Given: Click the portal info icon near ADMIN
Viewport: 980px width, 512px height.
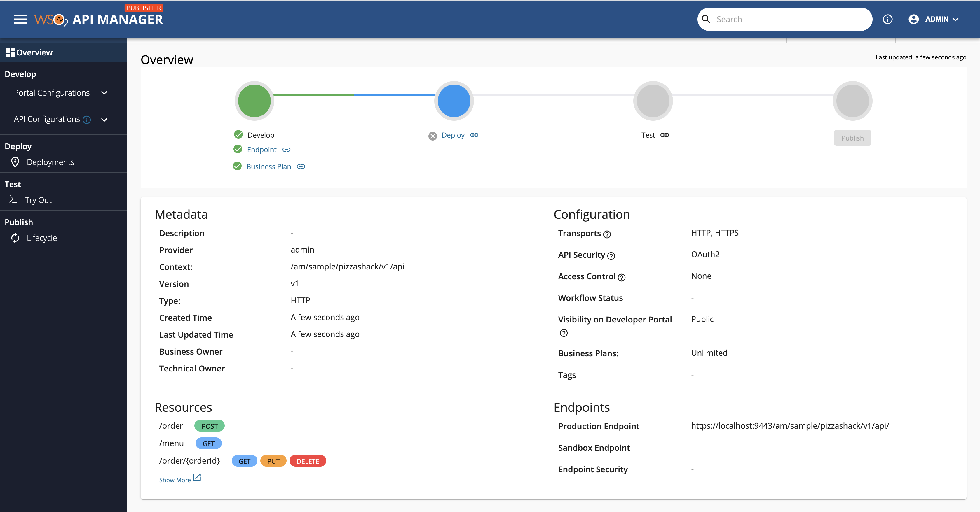Looking at the screenshot, I should pyautogui.click(x=888, y=19).
